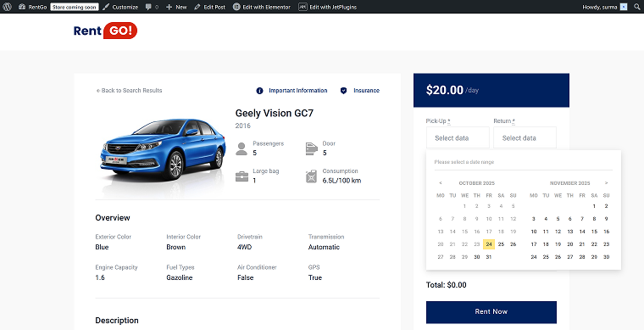
Task: Click the GPS value True
Action: pos(315,277)
